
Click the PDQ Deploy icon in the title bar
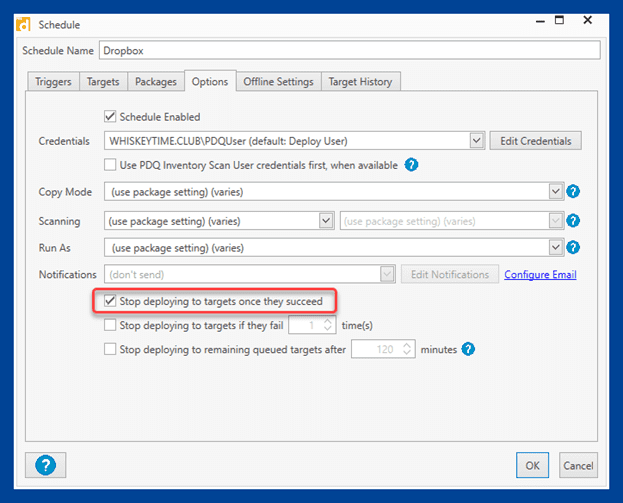(23, 25)
